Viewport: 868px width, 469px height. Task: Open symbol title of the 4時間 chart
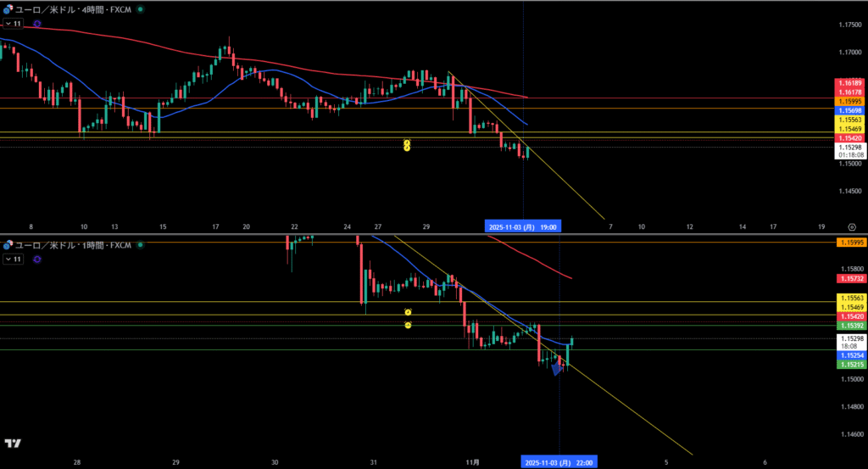(72, 8)
